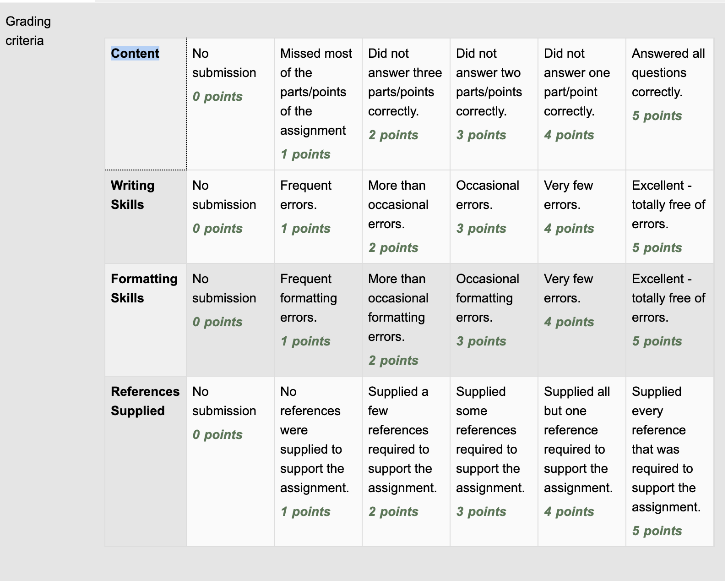Click References 'Supplied all but one reference' cell

pyautogui.click(x=582, y=461)
